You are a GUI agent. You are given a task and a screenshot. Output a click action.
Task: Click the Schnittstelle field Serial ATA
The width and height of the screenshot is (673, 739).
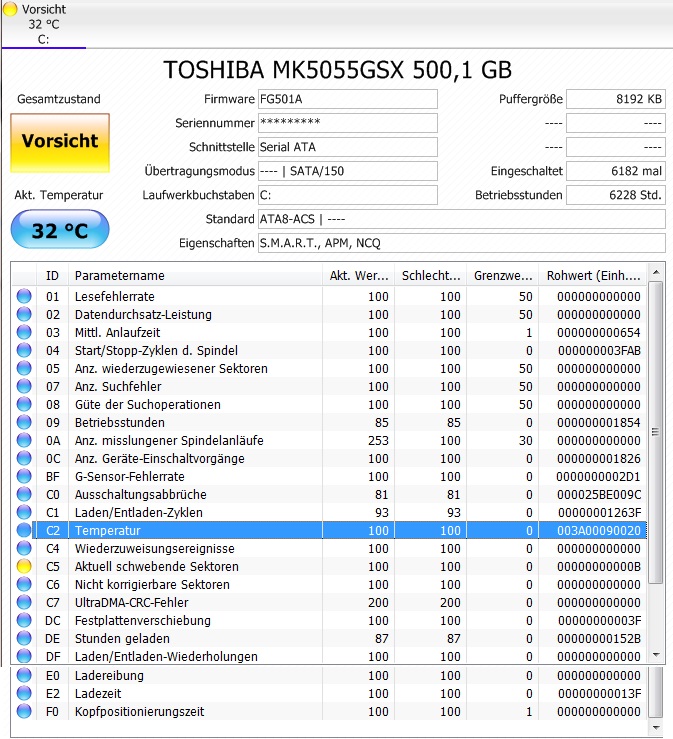[348, 147]
